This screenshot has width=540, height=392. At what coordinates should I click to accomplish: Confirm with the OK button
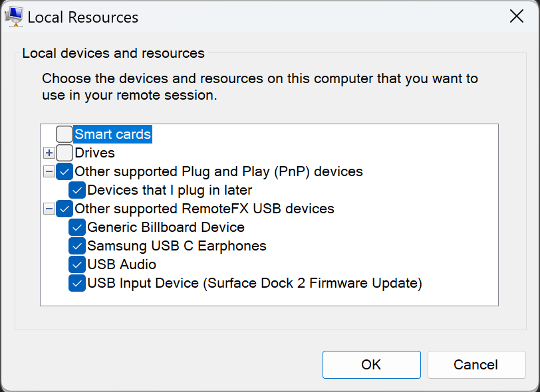point(372,365)
